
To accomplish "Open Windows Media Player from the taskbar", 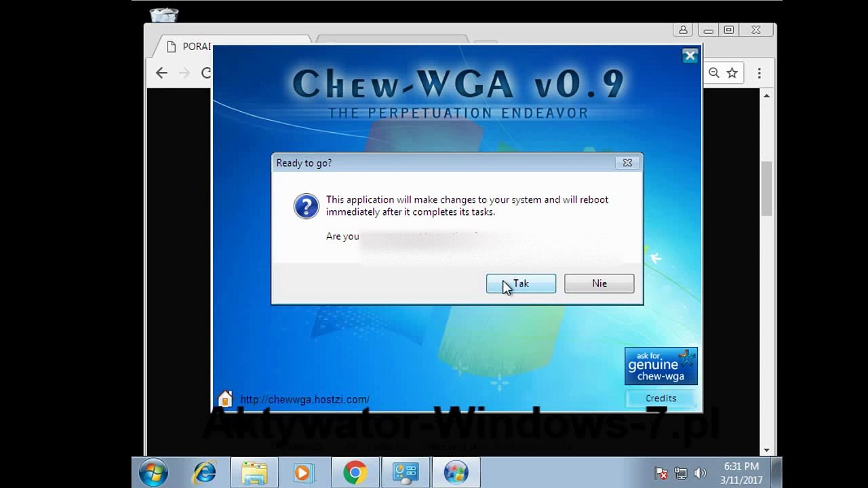I will coord(303,472).
